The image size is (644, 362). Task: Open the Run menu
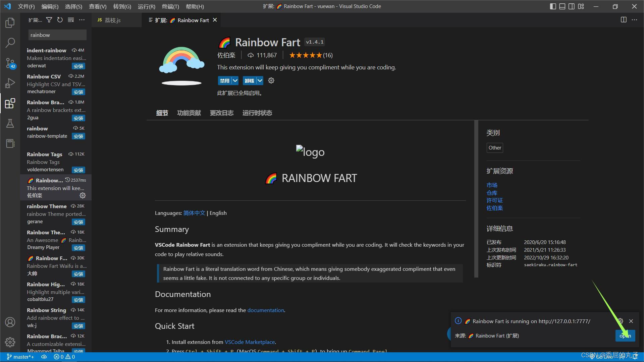147,6
